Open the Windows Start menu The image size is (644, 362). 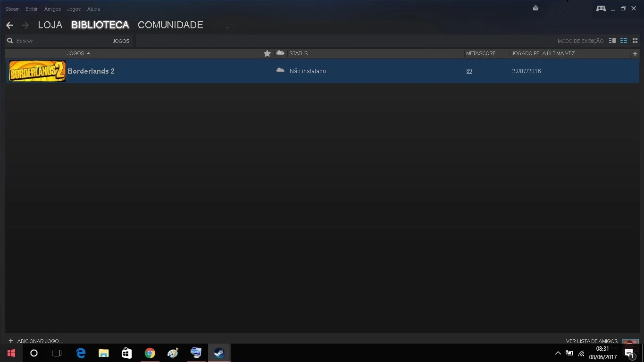(x=11, y=353)
